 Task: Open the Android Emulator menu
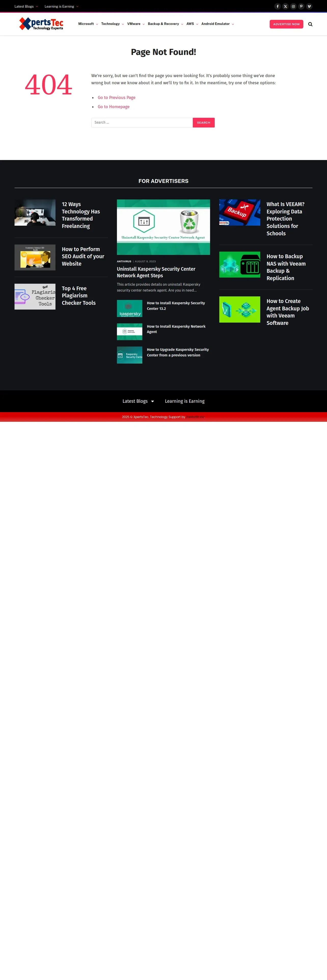(218, 24)
